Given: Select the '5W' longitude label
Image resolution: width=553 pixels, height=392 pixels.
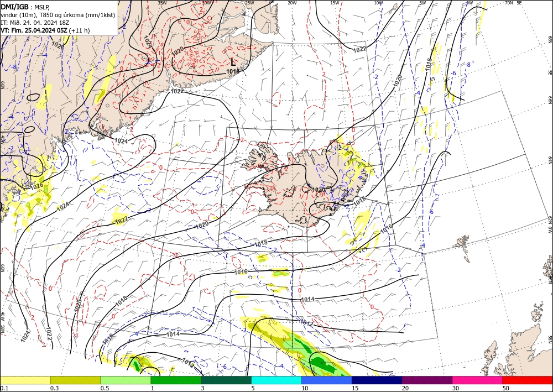Looking at the screenshot, I should [422, 3].
